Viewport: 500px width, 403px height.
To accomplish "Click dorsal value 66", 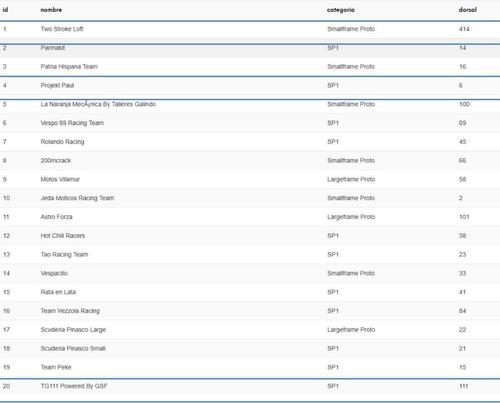I will 462,161.
